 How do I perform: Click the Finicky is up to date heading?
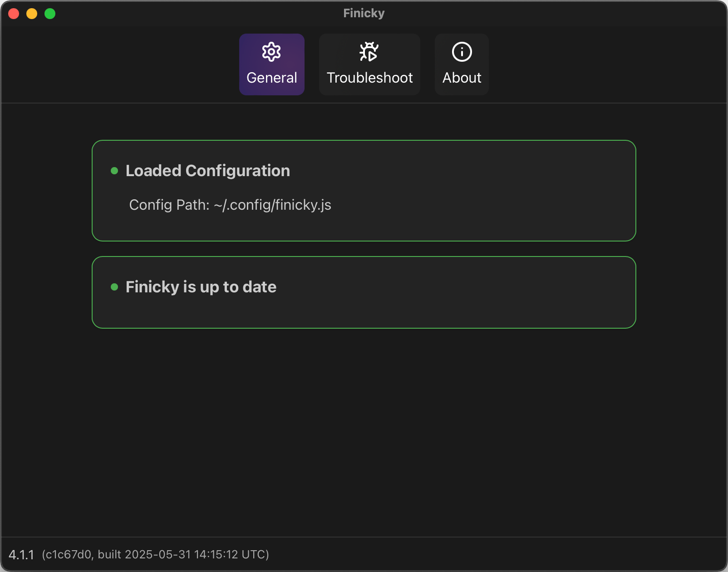(201, 287)
